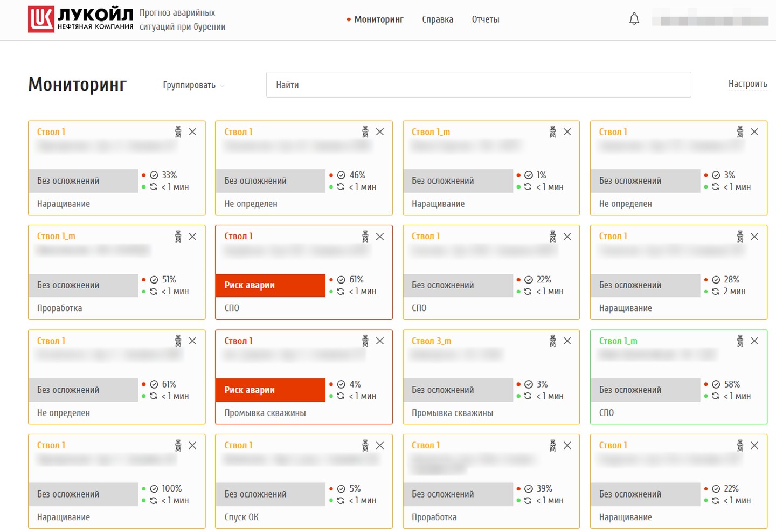
Task: Click the 'Мониторинг' page heading
Action: (78, 85)
